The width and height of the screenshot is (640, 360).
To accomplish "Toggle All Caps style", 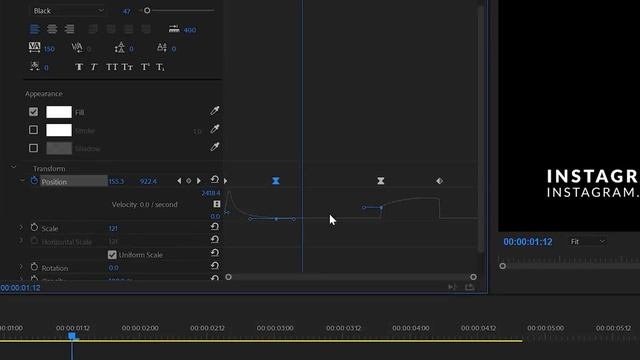I will tap(111, 67).
